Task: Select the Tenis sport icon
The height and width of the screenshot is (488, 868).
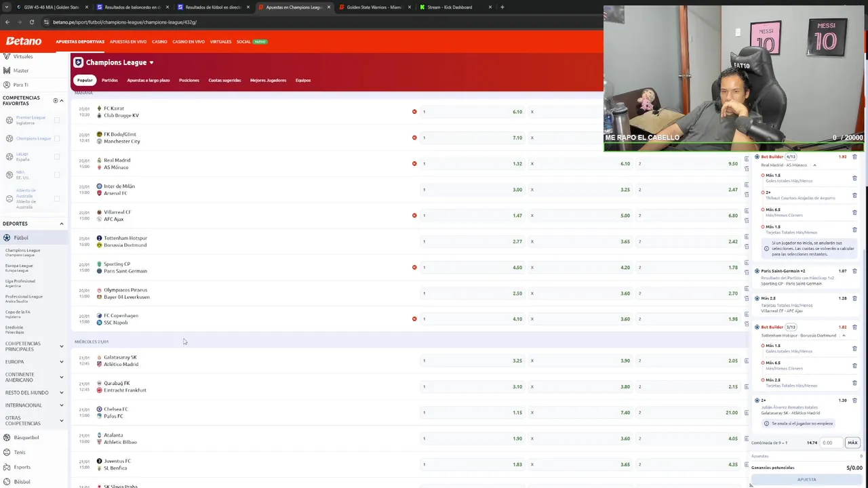Action: click(7, 452)
